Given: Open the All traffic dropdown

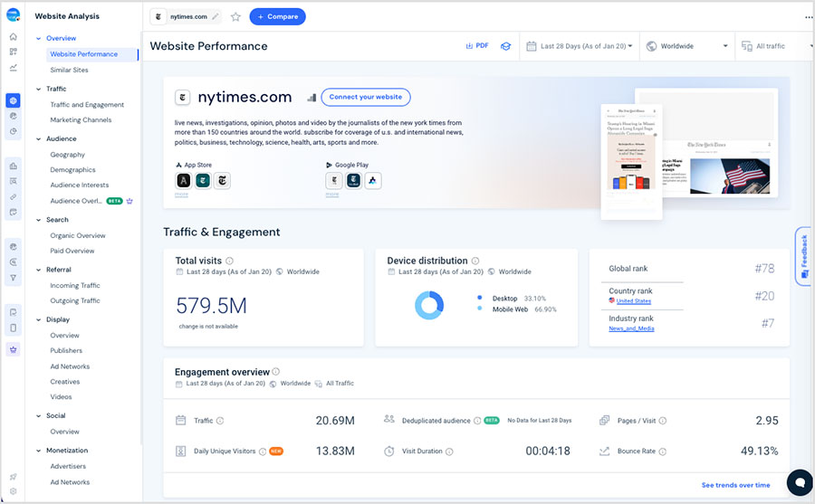Looking at the screenshot, I should click(x=774, y=46).
